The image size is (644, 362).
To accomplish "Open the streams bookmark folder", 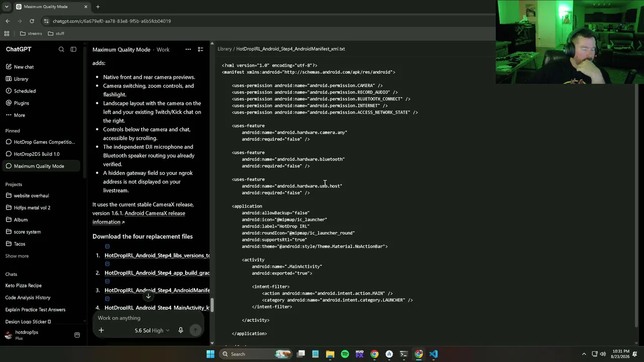I will click(x=31, y=34).
